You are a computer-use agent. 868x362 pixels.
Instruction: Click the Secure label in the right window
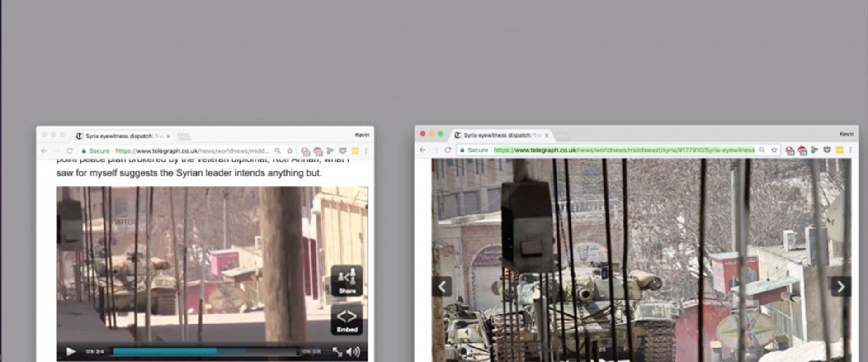pyautogui.click(x=477, y=150)
